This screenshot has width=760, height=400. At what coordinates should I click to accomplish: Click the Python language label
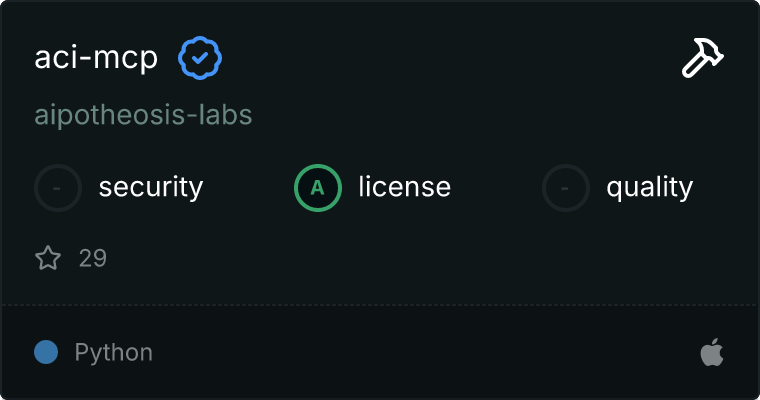click(x=114, y=352)
